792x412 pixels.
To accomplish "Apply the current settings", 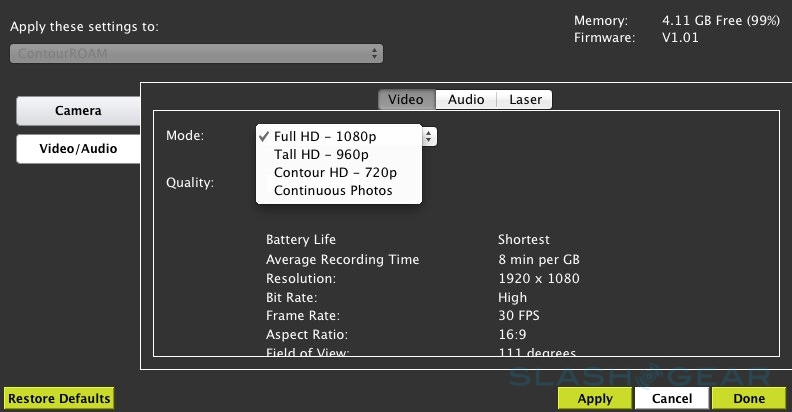I will (595, 398).
